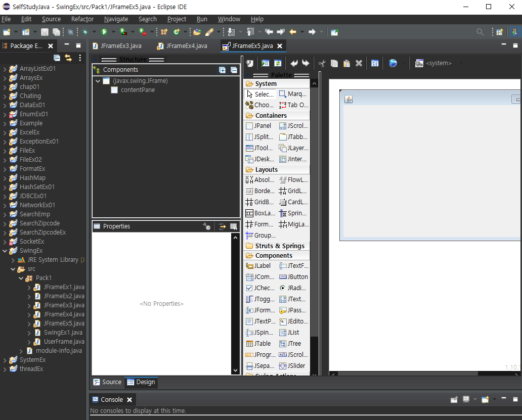
Task: Select the JButton component in the palette
Action: point(293,276)
